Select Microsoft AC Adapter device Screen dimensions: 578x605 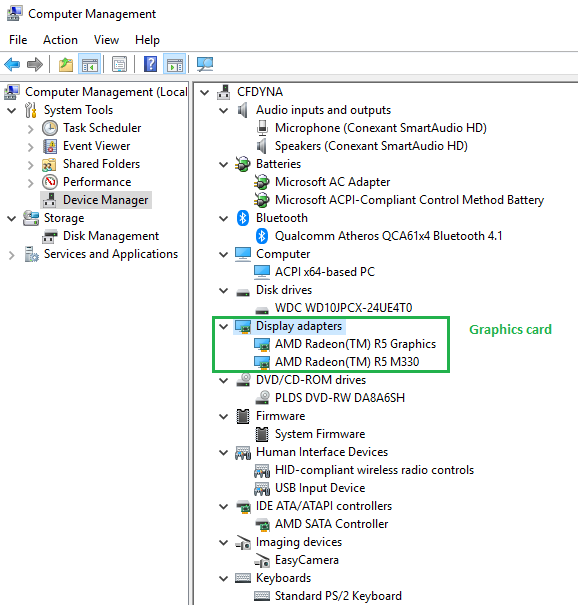click(x=332, y=182)
